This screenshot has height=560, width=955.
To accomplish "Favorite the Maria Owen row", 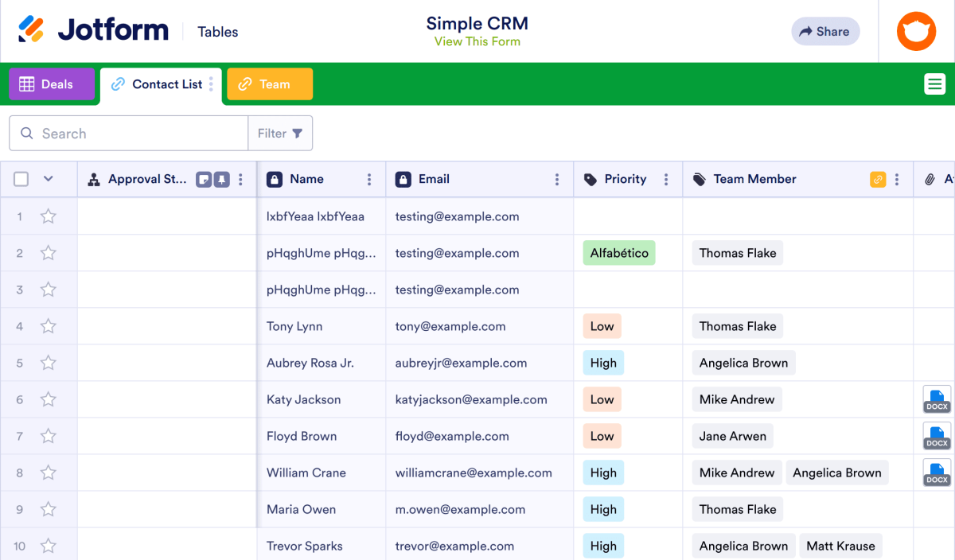I will tap(48, 509).
